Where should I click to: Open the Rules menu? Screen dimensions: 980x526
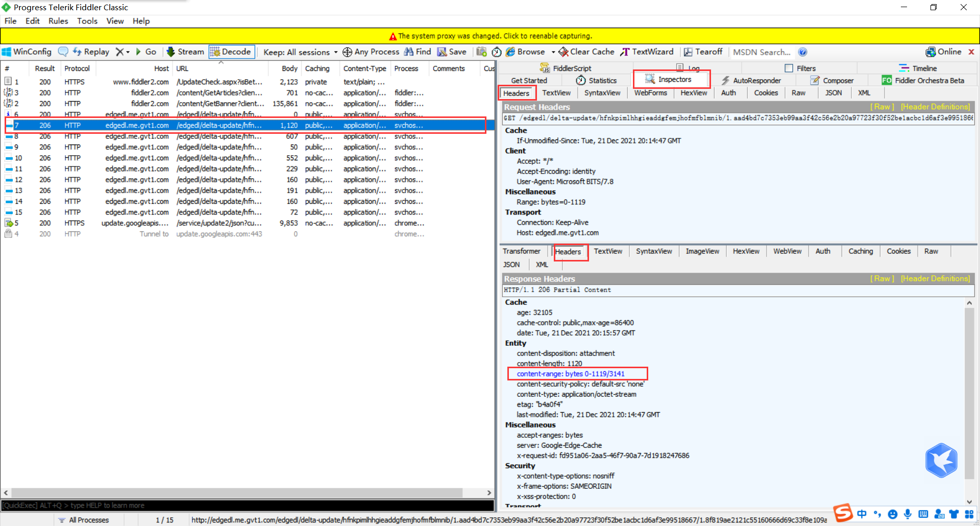(x=58, y=21)
